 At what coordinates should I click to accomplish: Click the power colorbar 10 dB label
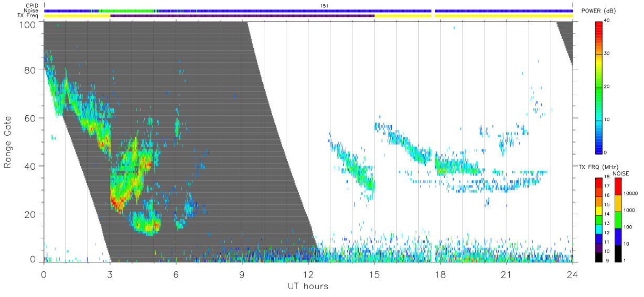click(606, 119)
